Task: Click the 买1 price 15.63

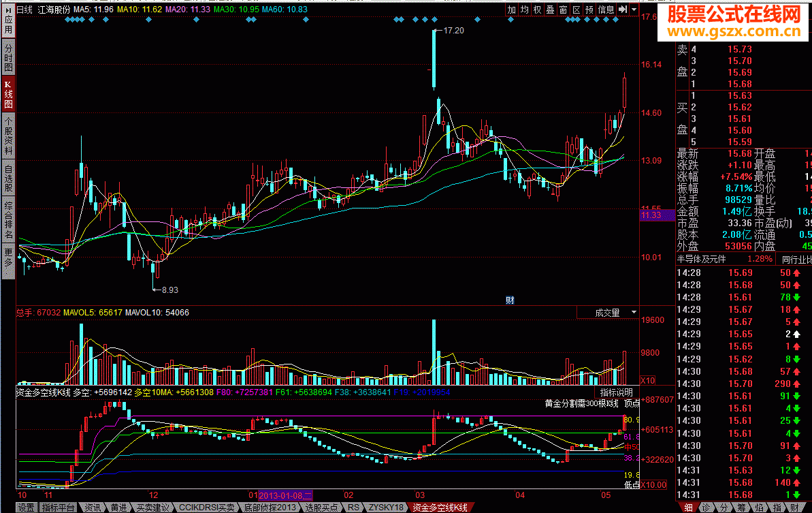Action: pyautogui.click(x=739, y=95)
